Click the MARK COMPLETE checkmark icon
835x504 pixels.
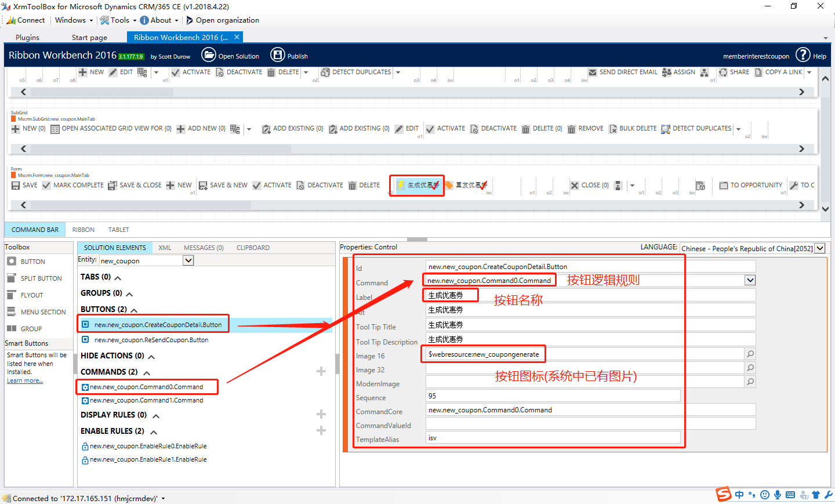46,186
